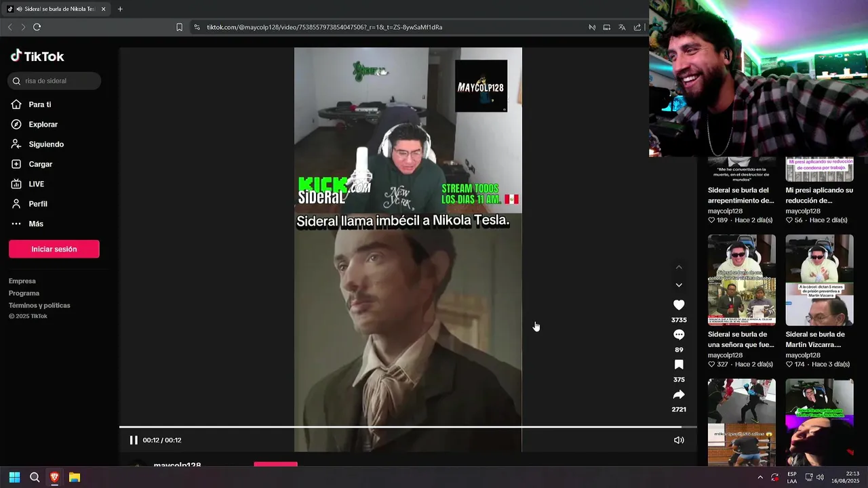This screenshot has width=868, height=488.
Task: Open 'Sideral se burla del arrepentimiento de...' title
Action: 741,195
